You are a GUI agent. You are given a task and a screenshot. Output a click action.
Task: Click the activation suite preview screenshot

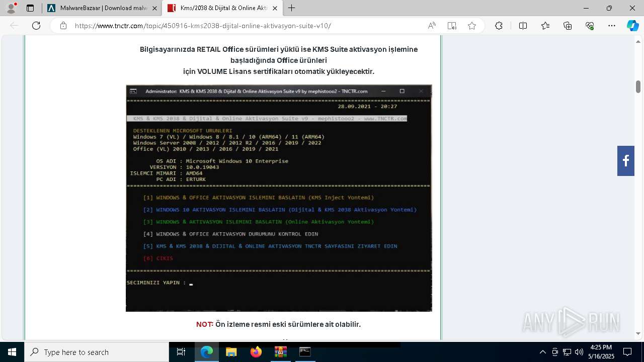[279, 198]
